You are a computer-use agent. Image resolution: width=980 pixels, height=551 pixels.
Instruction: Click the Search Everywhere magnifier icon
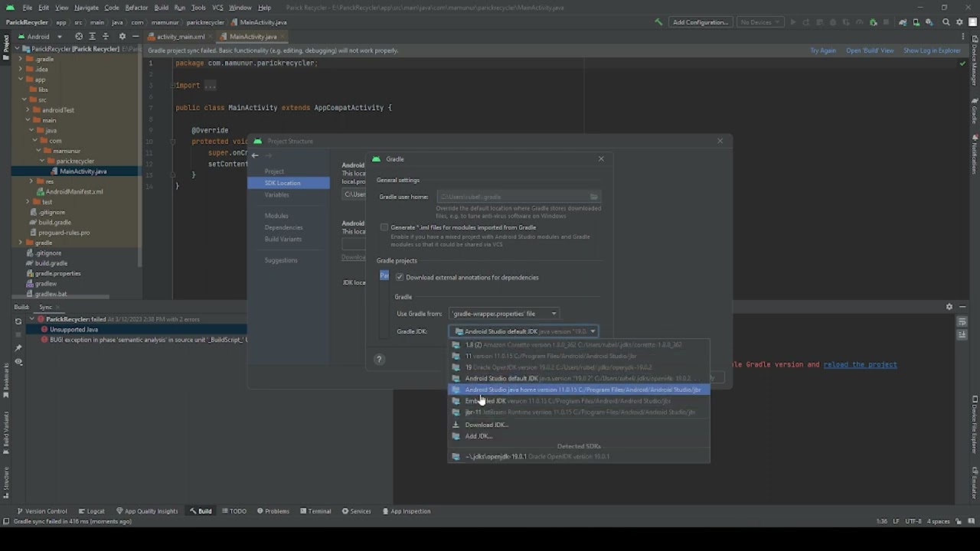coord(946,22)
